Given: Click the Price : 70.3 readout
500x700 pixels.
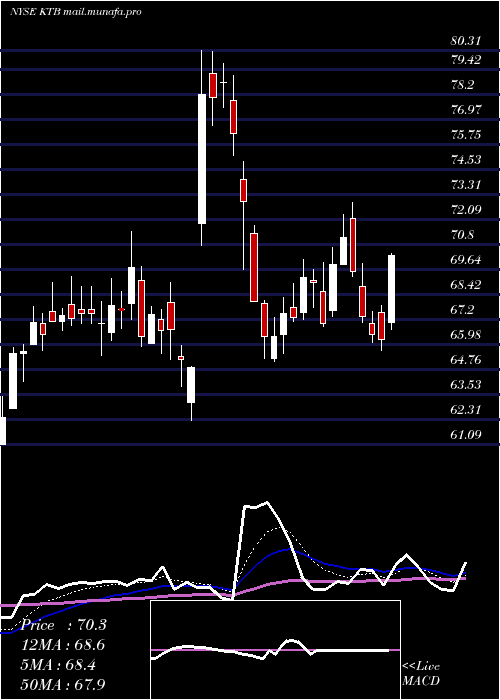Looking at the screenshot, I should coord(64,625).
